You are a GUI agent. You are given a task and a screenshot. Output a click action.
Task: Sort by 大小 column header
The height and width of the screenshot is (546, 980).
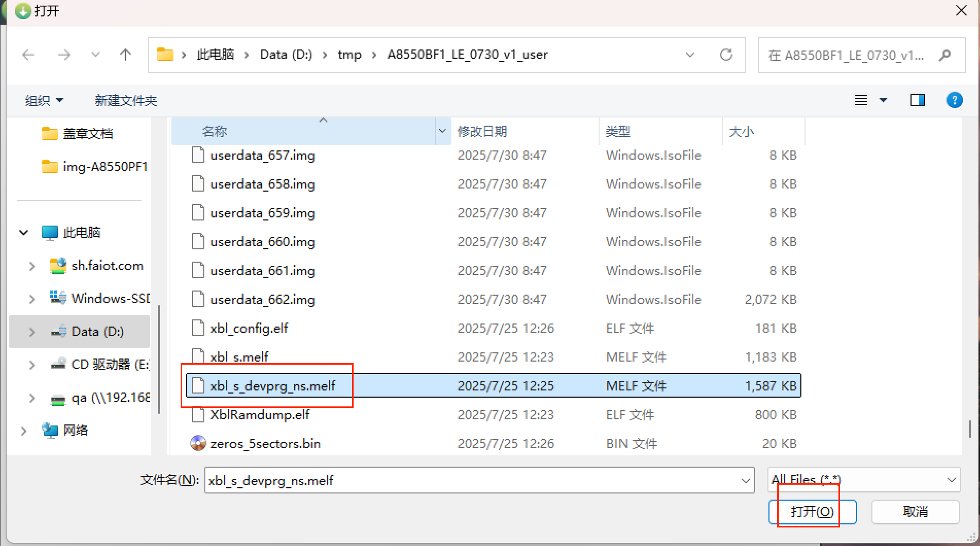[764, 131]
